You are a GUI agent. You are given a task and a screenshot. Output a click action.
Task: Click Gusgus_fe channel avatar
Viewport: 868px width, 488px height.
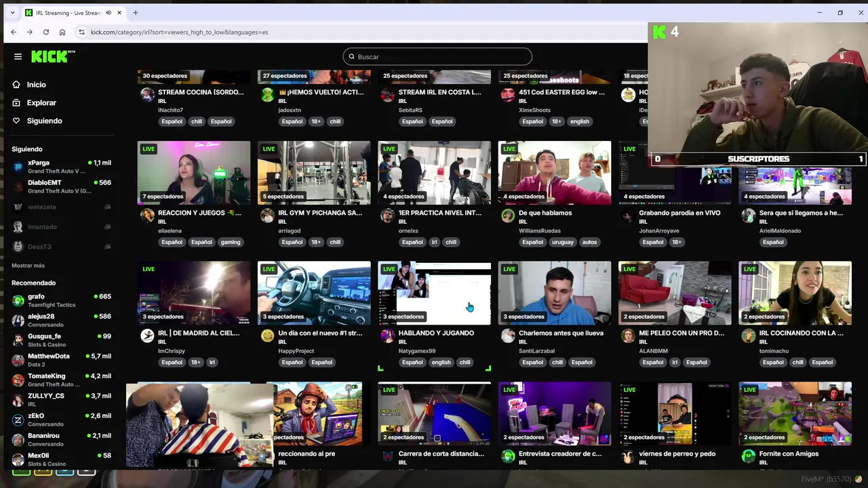(18, 340)
